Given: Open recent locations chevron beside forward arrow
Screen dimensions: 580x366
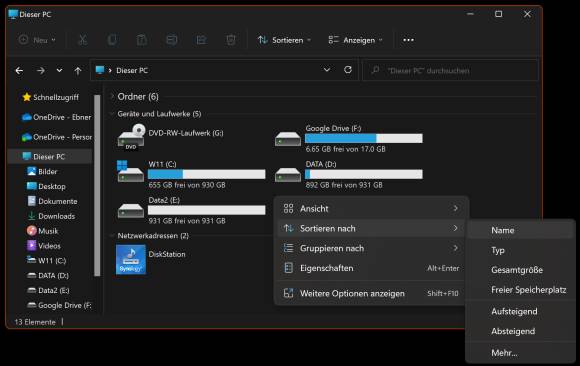Looking at the screenshot, I should point(59,70).
